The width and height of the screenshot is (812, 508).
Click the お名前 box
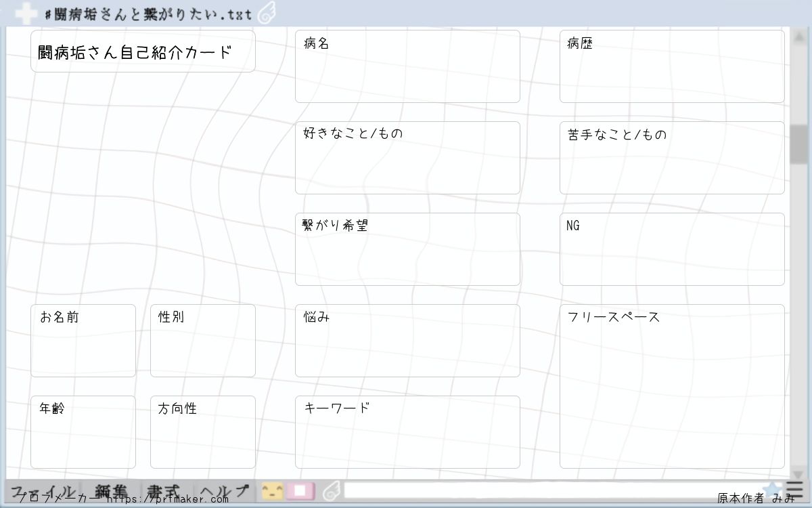(83, 341)
